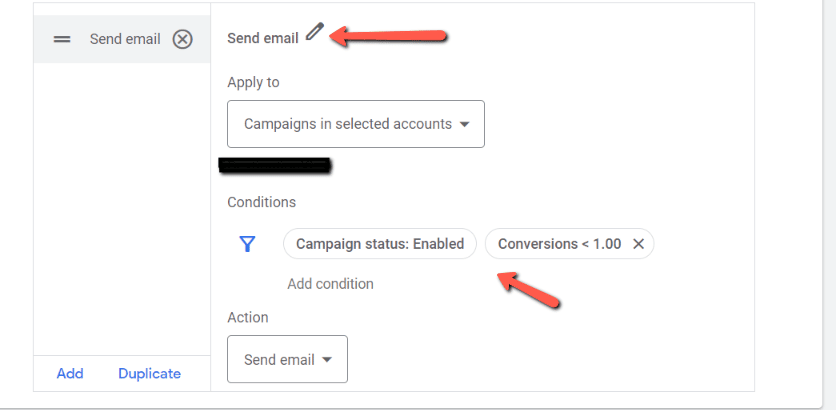Click the blacked-out bar under Apply to

pyautogui.click(x=275, y=163)
